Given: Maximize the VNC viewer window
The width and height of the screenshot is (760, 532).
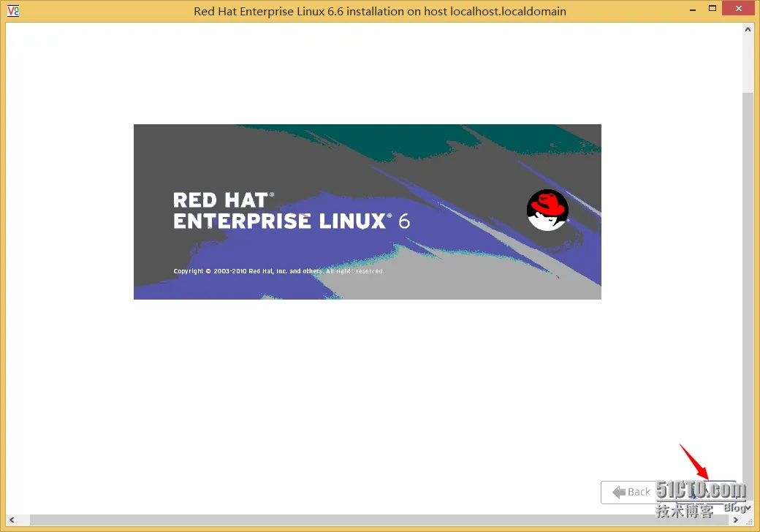Looking at the screenshot, I should pos(712,8).
